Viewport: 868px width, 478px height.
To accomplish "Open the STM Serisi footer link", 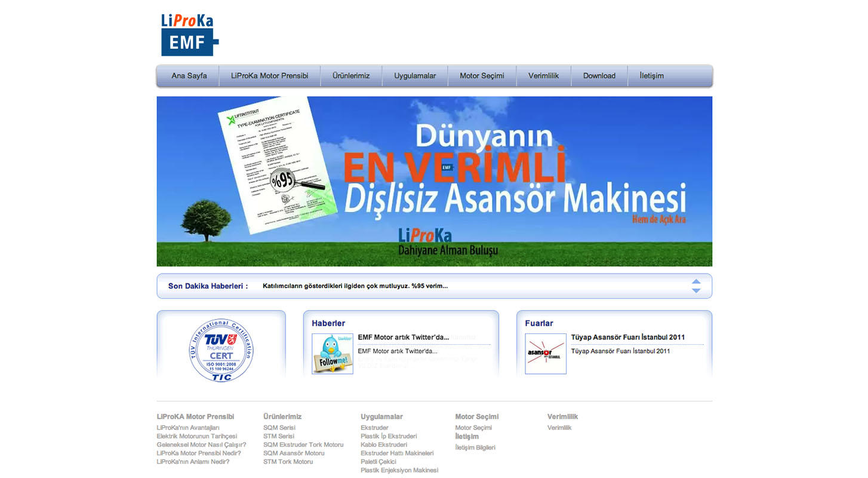I will click(x=279, y=436).
